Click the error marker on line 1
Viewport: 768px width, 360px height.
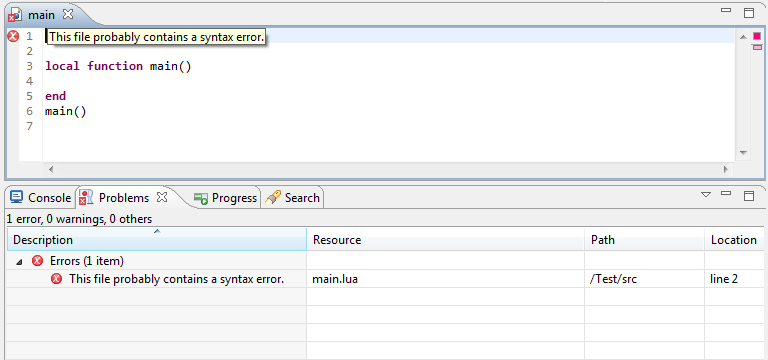click(13, 36)
